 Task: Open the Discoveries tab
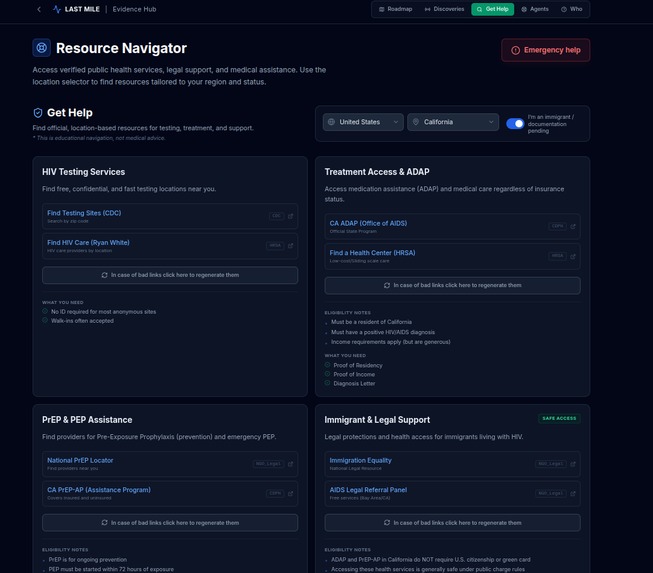[x=444, y=9]
